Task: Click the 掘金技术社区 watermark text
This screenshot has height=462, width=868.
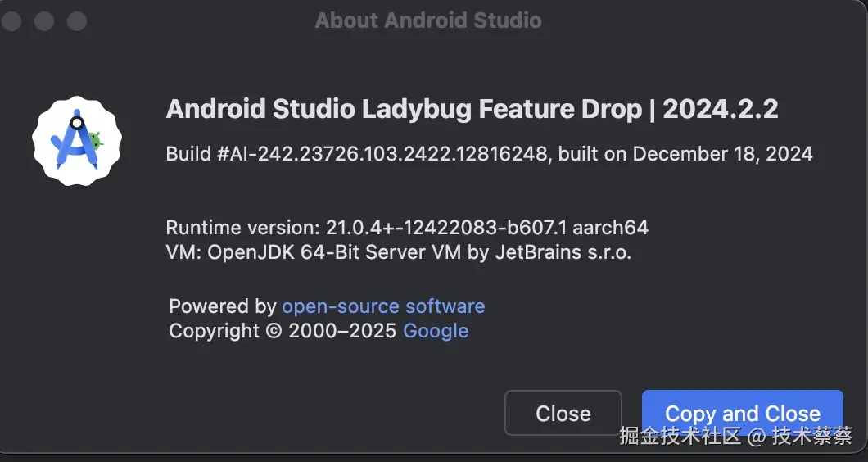Action: coord(680,435)
